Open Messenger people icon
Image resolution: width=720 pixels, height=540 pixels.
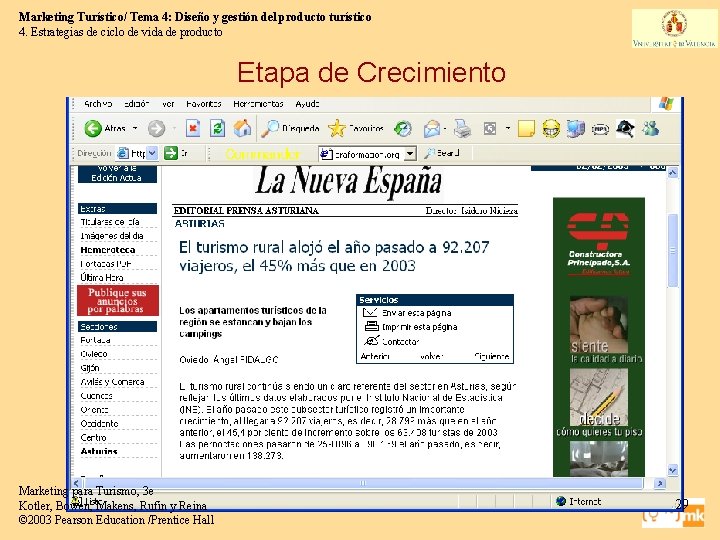651,129
